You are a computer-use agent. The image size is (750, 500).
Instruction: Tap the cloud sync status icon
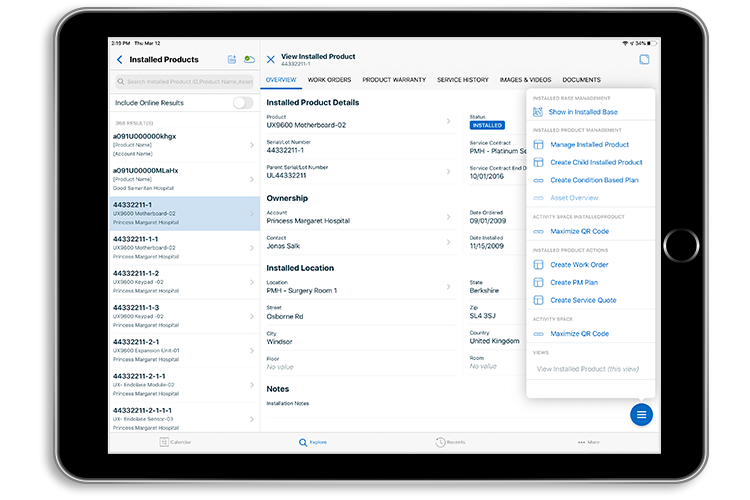[x=249, y=60]
